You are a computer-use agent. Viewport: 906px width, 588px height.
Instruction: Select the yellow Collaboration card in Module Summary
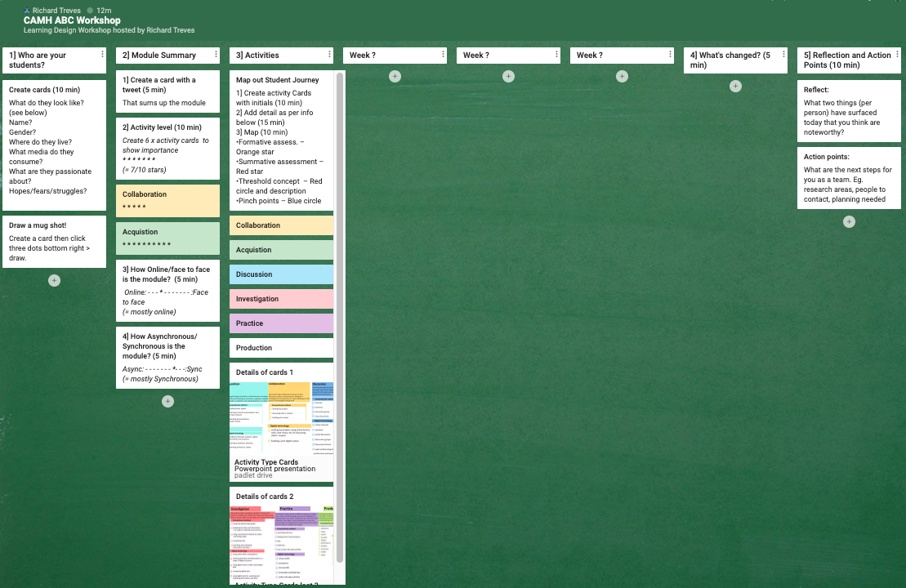tap(167, 201)
